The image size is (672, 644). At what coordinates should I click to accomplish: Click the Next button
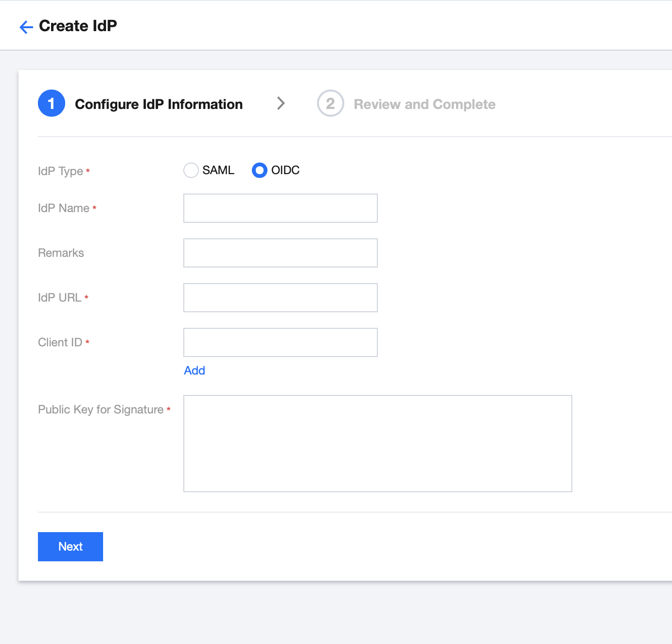click(x=71, y=547)
